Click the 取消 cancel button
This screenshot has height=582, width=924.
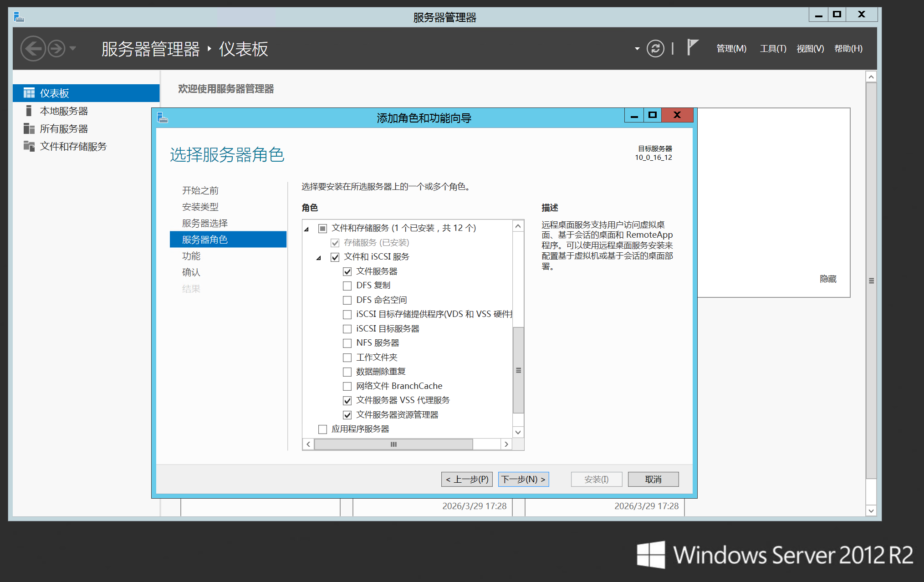(x=653, y=479)
